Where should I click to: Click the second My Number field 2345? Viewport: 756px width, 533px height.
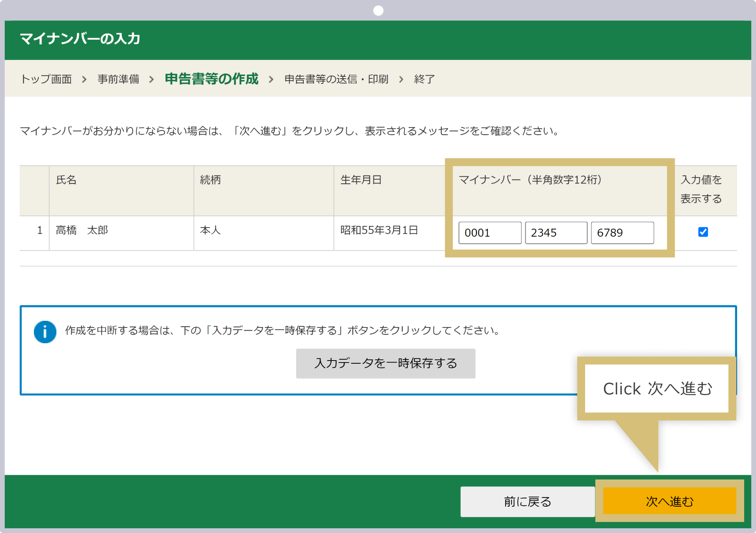coord(556,233)
